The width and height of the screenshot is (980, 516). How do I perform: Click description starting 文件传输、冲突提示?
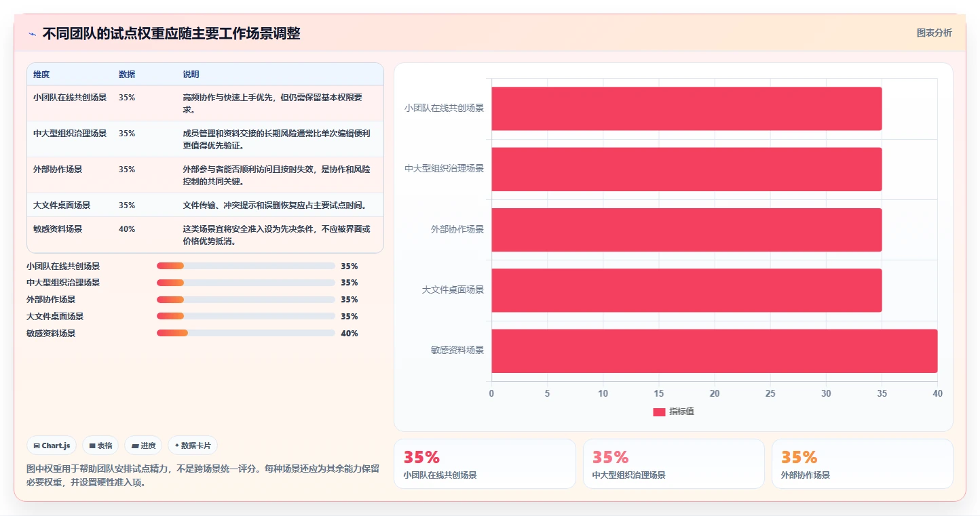pos(276,205)
